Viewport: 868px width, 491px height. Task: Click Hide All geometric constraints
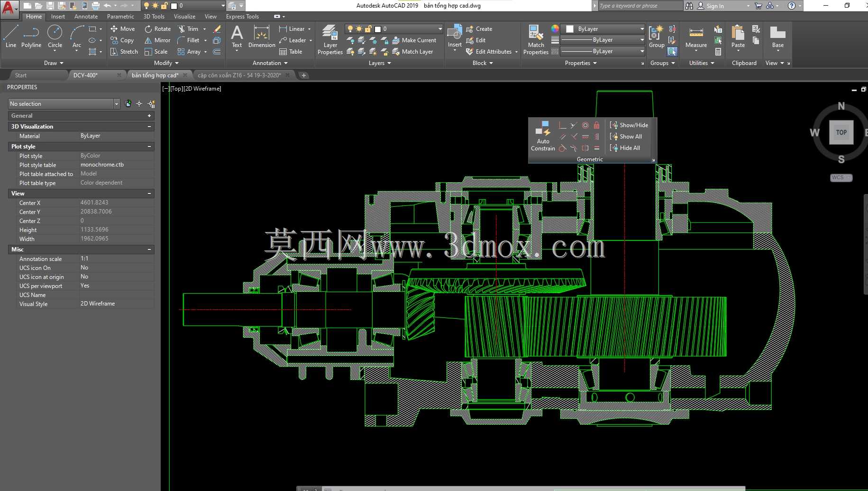click(x=625, y=148)
